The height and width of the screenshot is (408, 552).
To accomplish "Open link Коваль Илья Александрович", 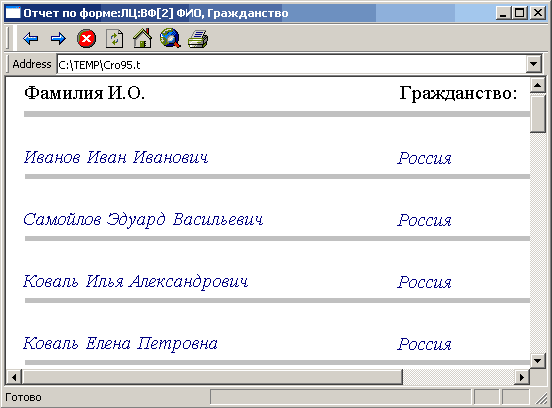I will click(x=136, y=282).
